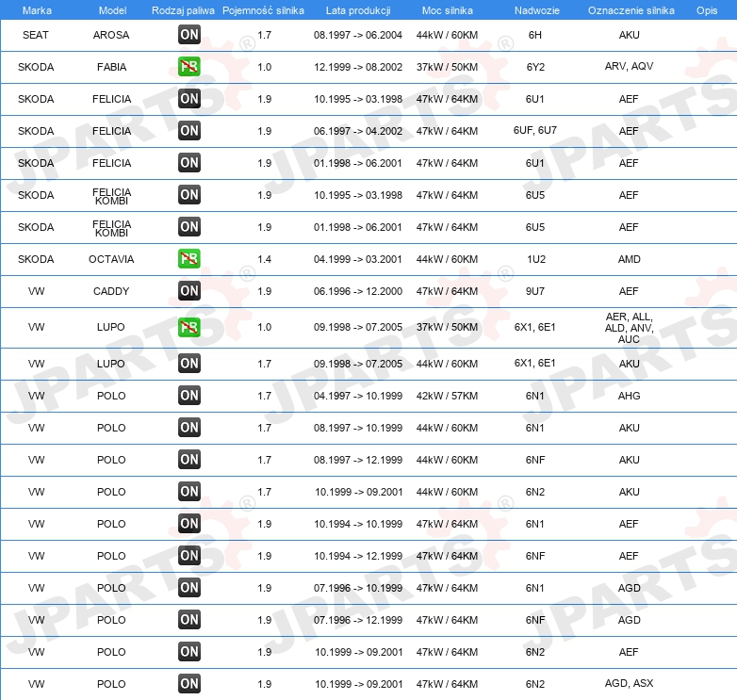The height and width of the screenshot is (700, 737).
Task: Click body code 1U2
Action: click(x=536, y=259)
